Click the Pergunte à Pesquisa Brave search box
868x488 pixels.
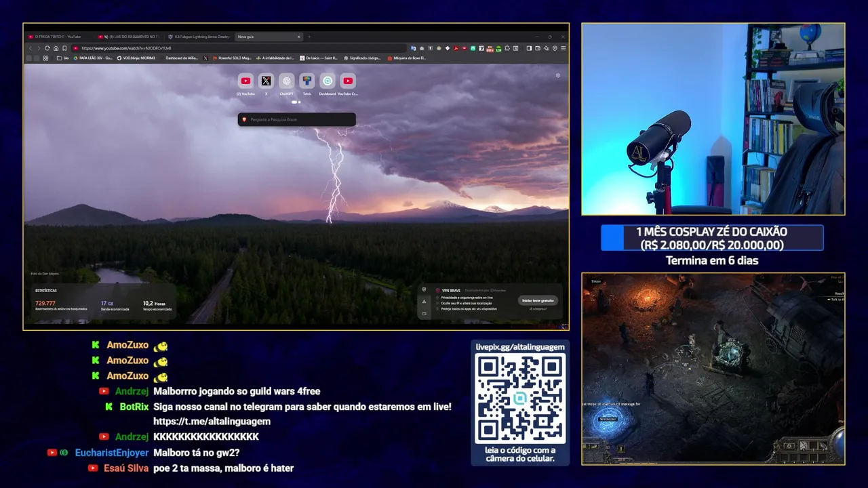(296, 119)
